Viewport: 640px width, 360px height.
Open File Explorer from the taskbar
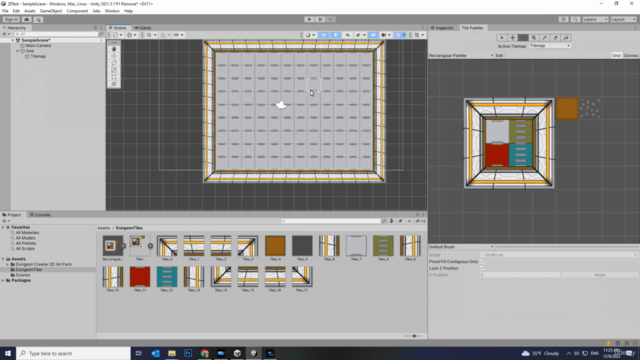[x=172, y=353]
